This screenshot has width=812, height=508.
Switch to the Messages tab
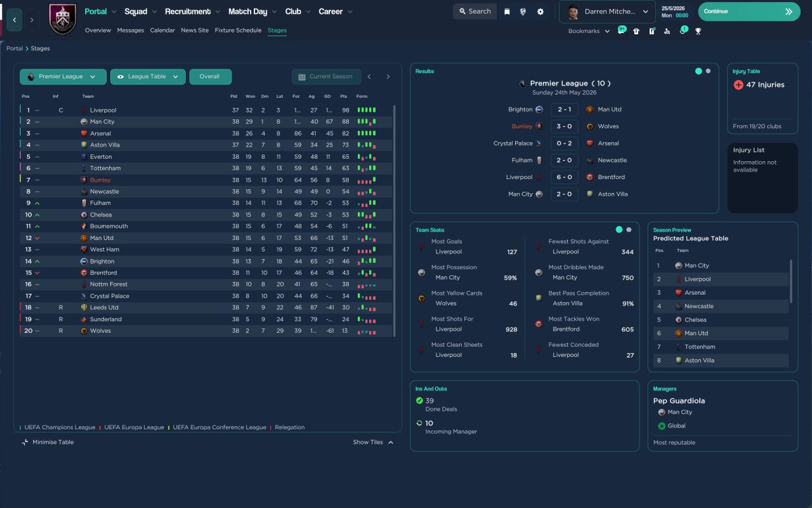click(131, 30)
